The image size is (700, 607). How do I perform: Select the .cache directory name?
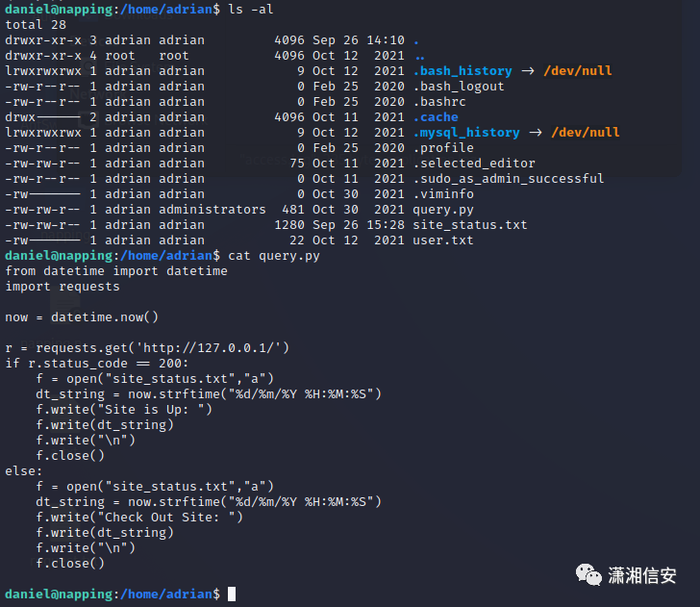click(x=436, y=117)
